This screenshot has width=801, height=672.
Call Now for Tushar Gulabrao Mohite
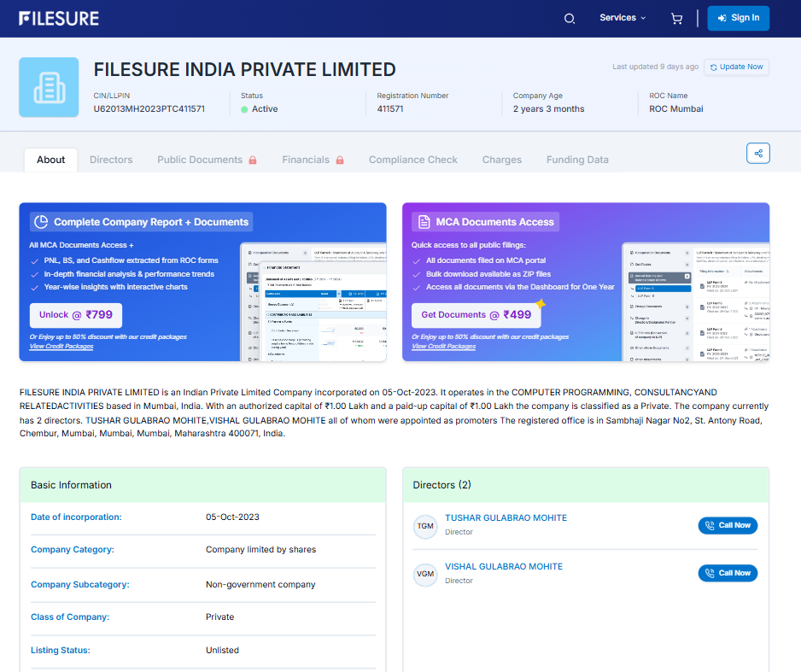(728, 525)
